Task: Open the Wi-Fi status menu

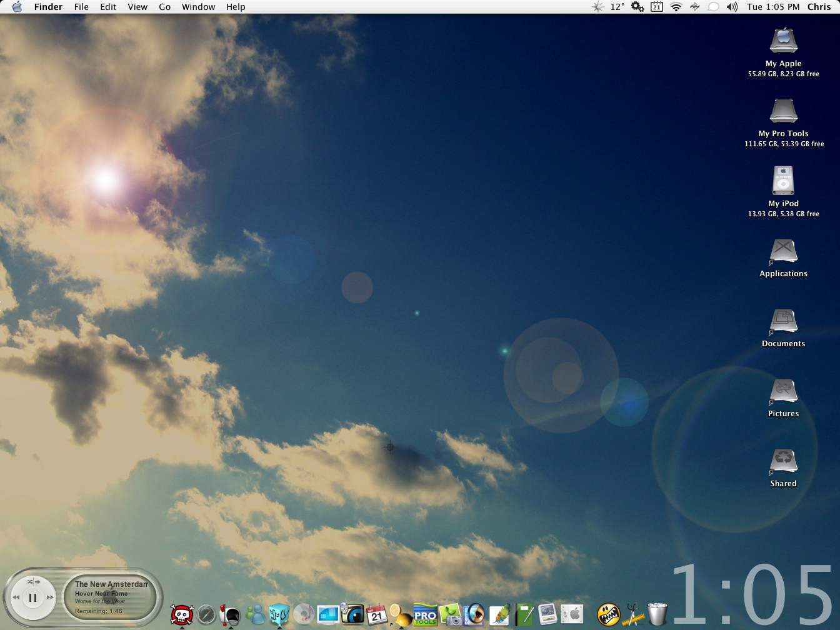Action: (676, 7)
